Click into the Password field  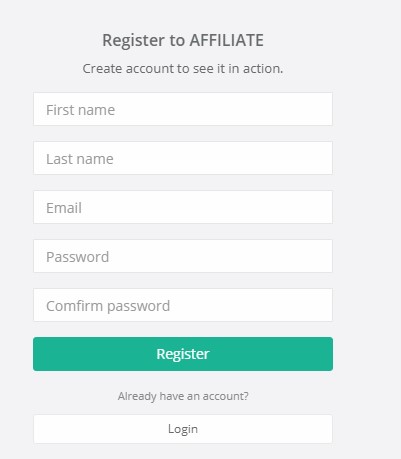183,256
